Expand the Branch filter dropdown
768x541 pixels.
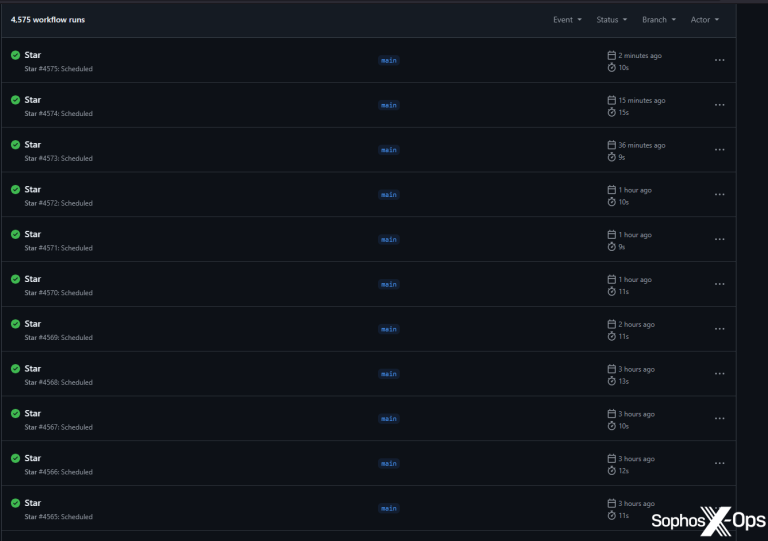(x=658, y=19)
